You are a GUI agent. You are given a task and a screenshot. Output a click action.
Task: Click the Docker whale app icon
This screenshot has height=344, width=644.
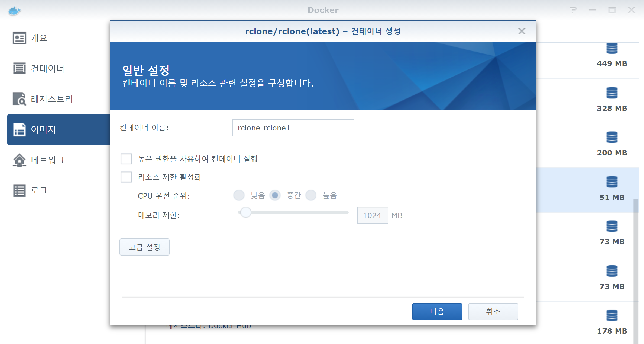pyautogui.click(x=14, y=11)
